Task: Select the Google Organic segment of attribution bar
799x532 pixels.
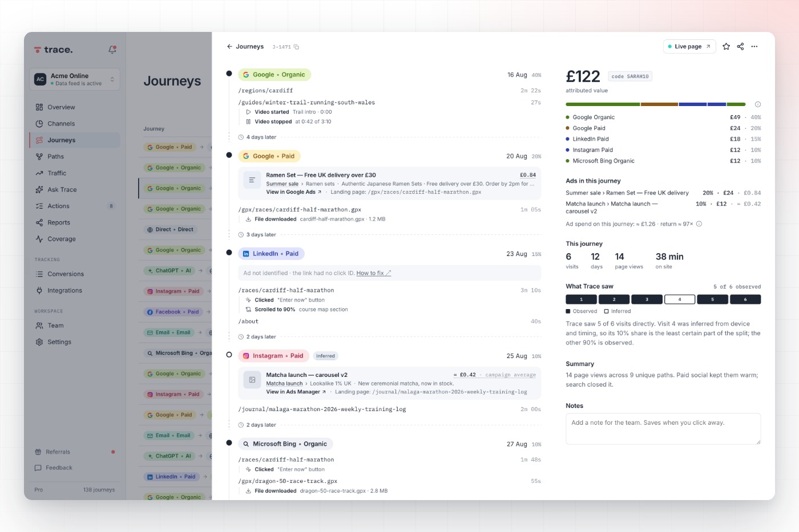Action: 603,104
